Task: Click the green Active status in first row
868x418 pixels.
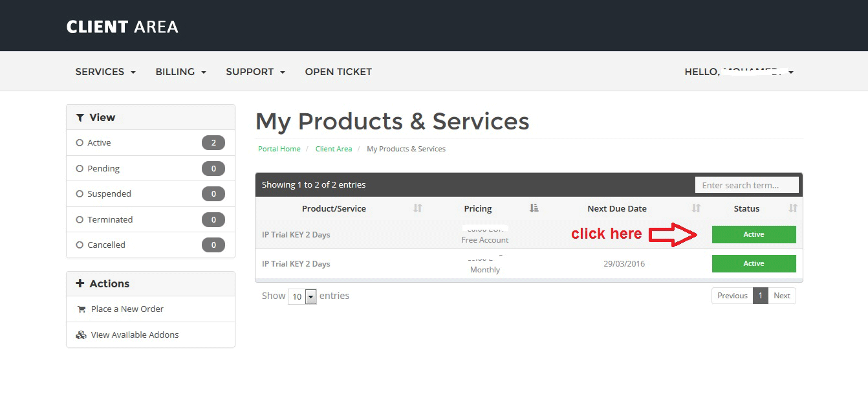Action: 754,235
